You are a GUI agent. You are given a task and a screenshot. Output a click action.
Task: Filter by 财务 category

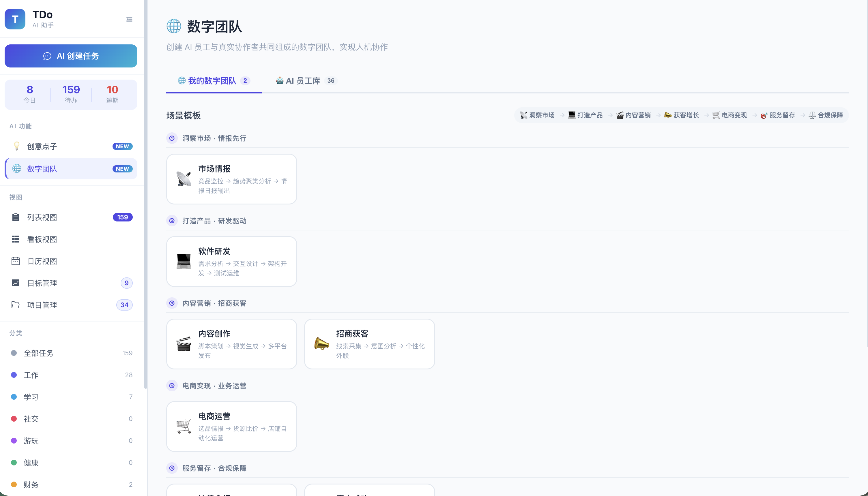pos(71,484)
